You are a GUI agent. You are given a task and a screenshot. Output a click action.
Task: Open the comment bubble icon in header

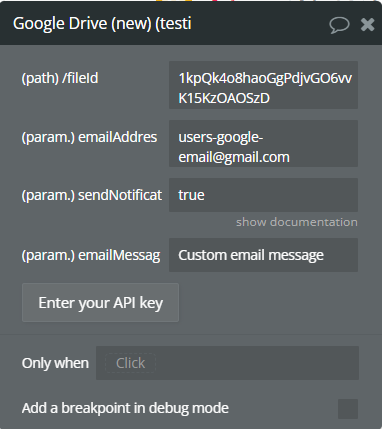[339, 25]
